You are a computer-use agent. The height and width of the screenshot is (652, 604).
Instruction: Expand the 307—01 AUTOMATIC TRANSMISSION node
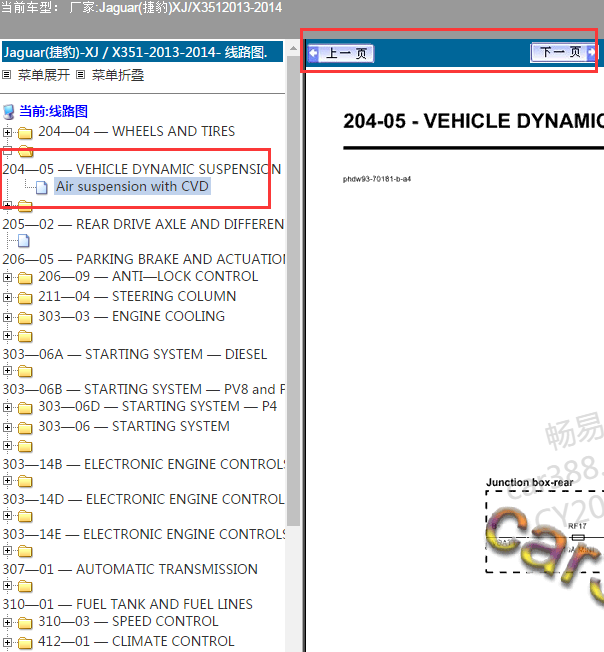[7, 551]
